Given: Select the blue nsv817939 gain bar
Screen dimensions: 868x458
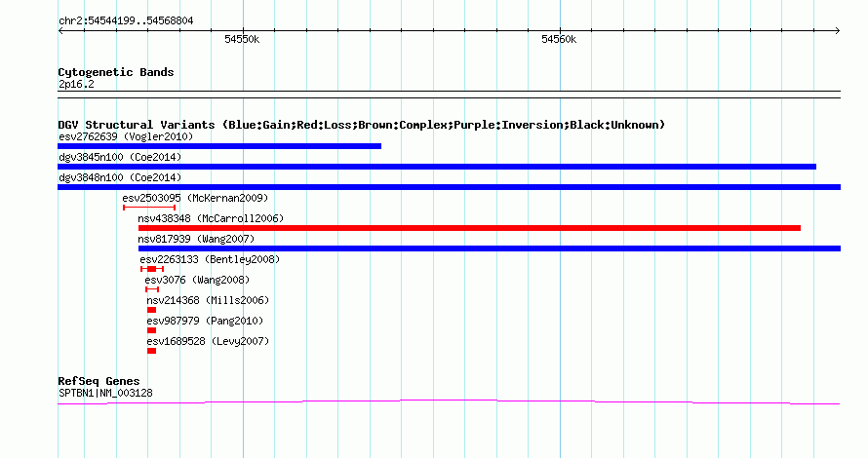Looking at the screenshot, I should click(490, 248).
